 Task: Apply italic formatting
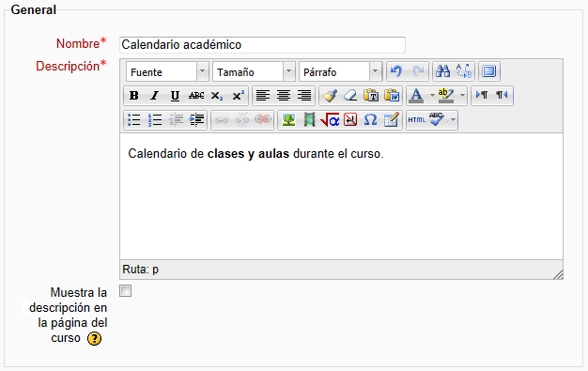[154, 96]
